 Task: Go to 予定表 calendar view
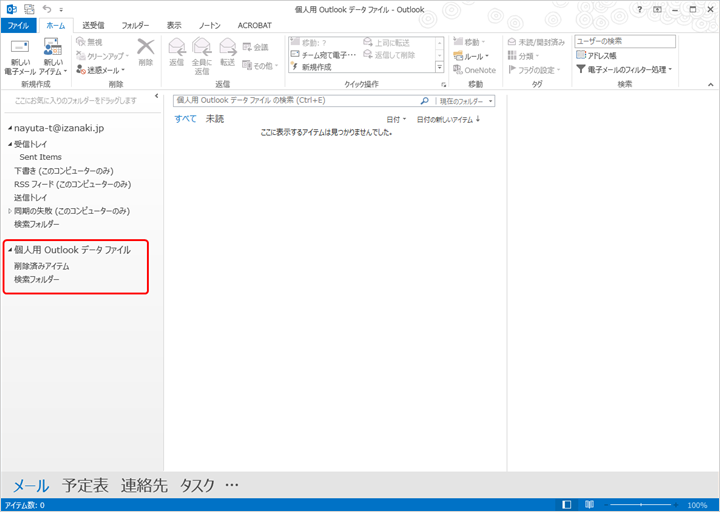(x=85, y=485)
